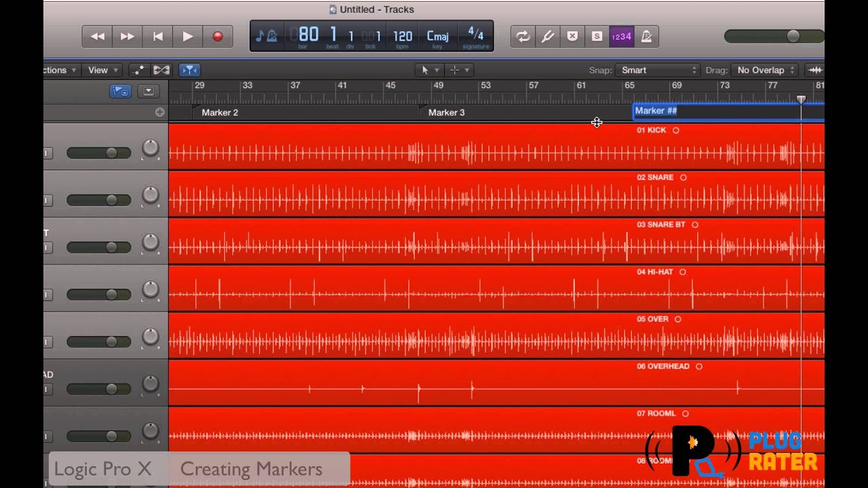The image size is (868, 488).
Task: Toggle the Show Flex button
Action: point(161,70)
